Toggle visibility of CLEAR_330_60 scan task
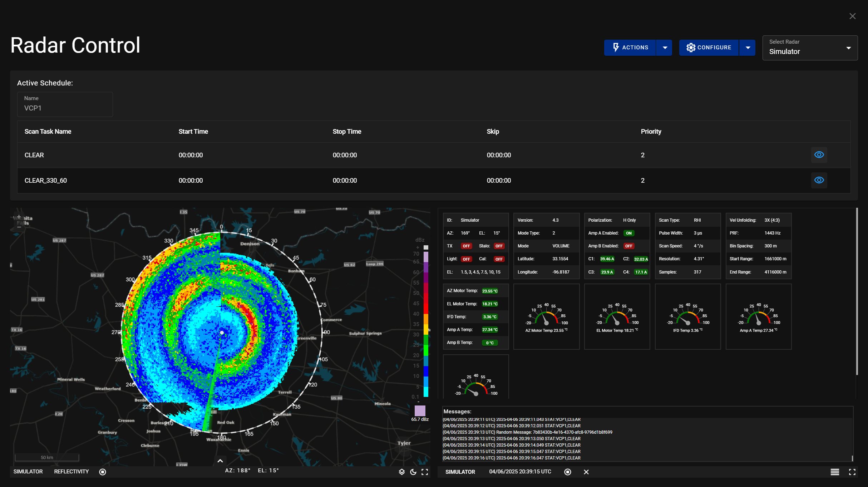Viewport: 868px width, 487px height. coord(819,180)
